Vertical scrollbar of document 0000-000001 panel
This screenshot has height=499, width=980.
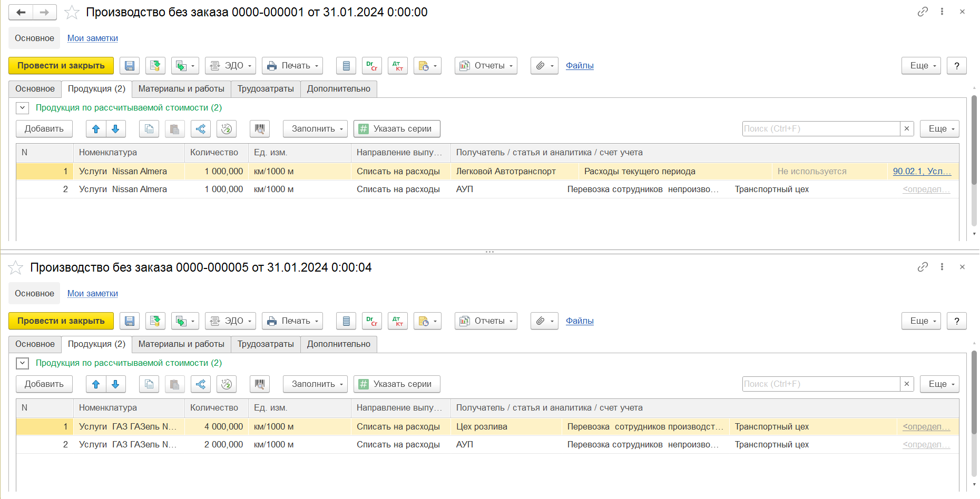(974, 139)
